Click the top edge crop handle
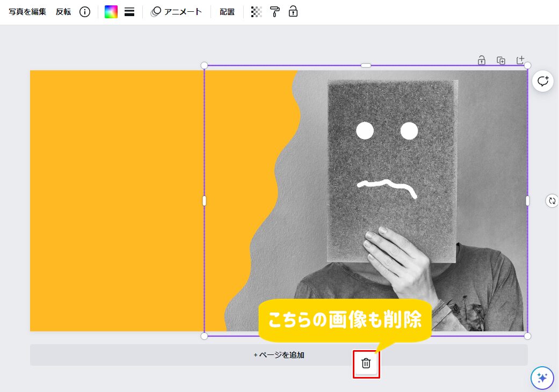The height and width of the screenshot is (392, 559). click(x=366, y=65)
